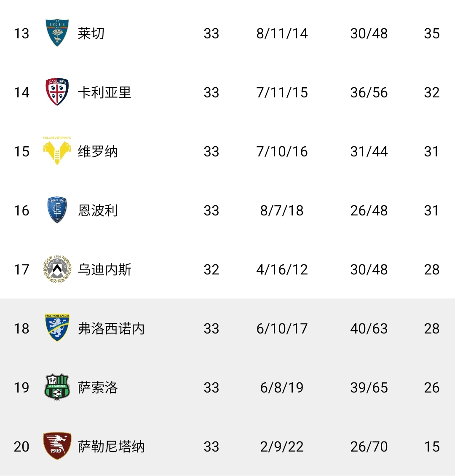
Task: Open team page for 莱切
Action: pos(91,33)
